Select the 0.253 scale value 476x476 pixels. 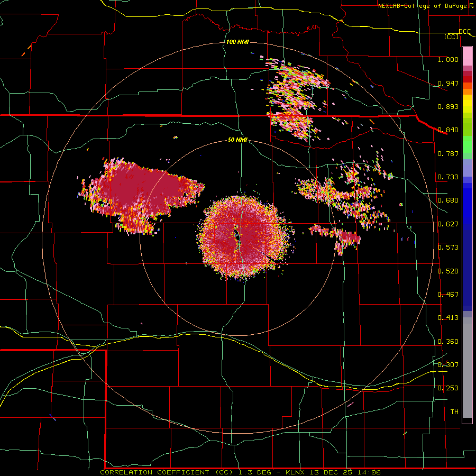pyautogui.click(x=448, y=388)
